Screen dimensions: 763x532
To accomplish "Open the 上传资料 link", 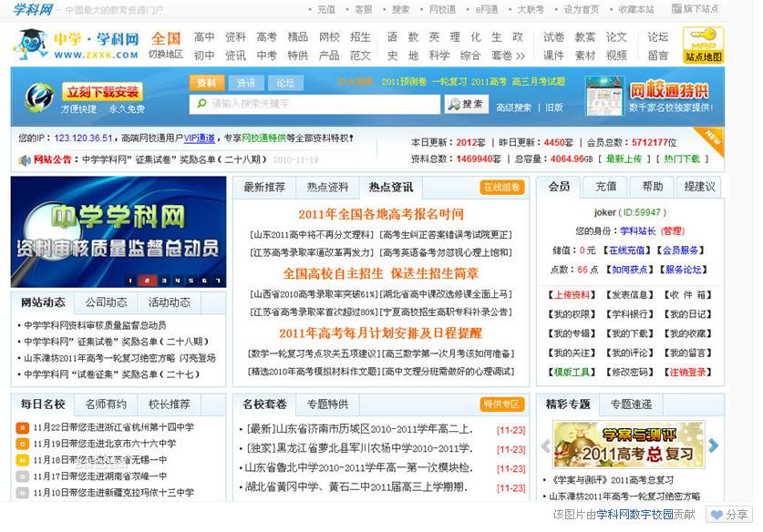I will click(572, 295).
